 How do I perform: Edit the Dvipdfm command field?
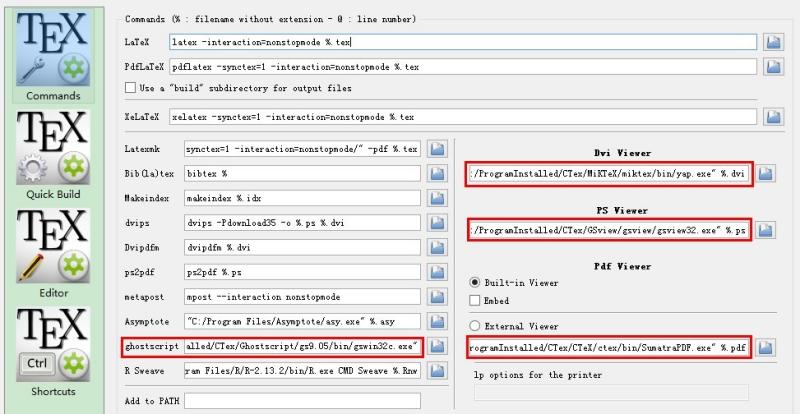coord(303,247)
